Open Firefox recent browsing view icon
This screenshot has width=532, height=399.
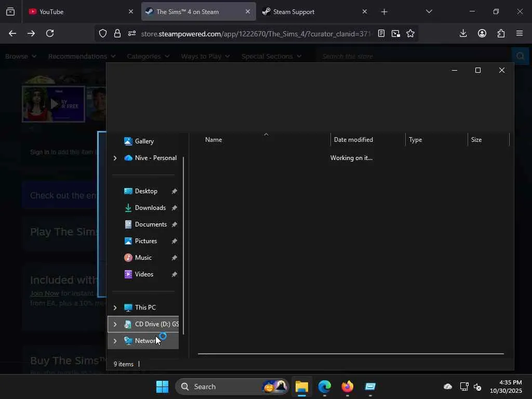click(10, 12)
